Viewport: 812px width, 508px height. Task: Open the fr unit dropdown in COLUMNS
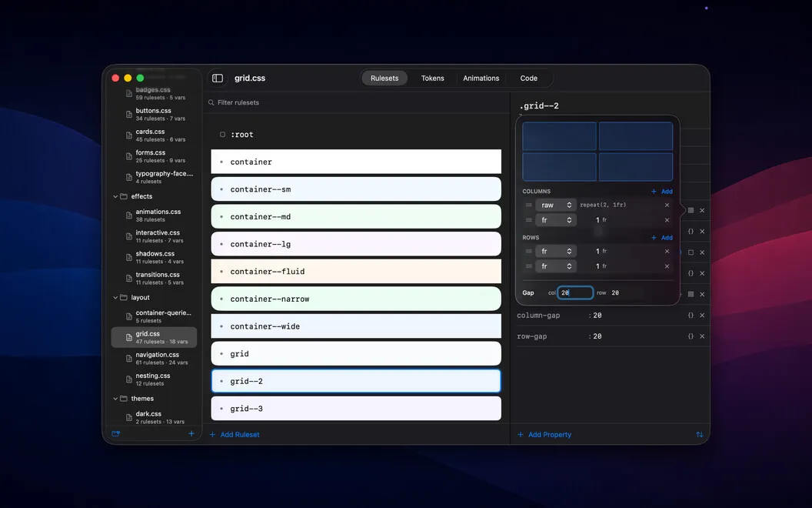(x=556, y=220)
